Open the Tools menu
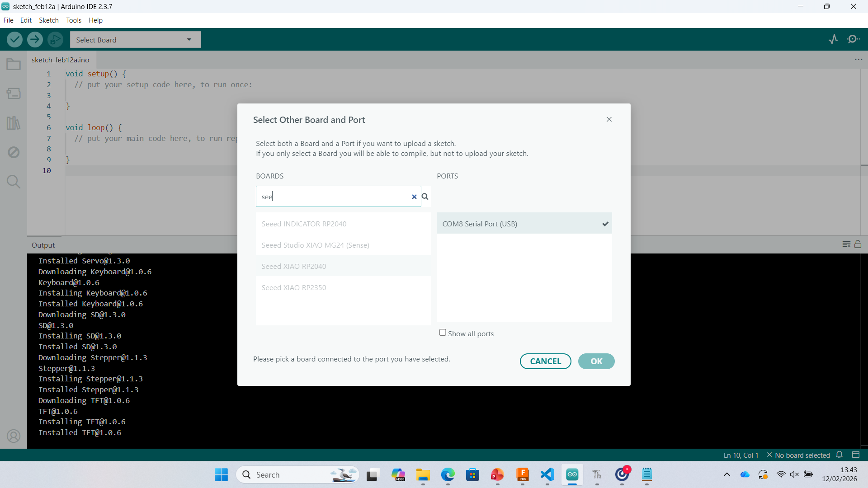Screen dimensions: 868x488 coord(73,20)
